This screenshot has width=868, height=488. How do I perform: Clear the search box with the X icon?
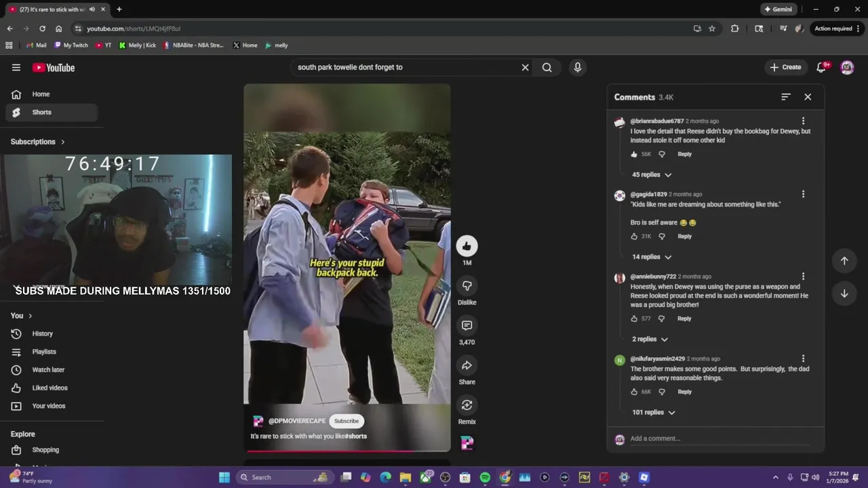click(525, 67)
